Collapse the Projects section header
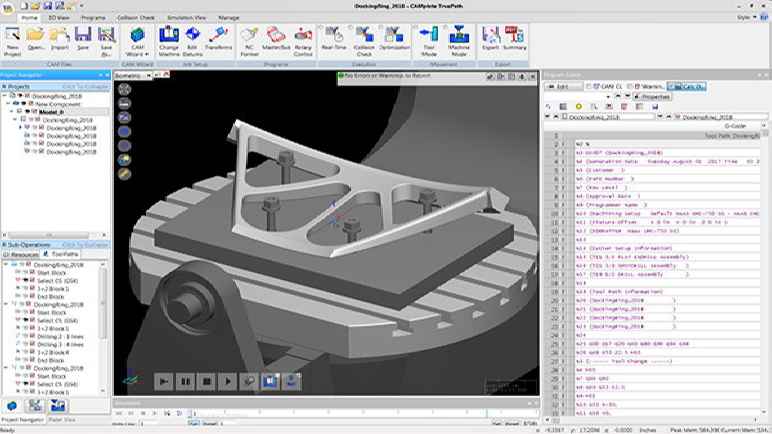Screen dimensions: 772x434 pyautogui.click(x=6, y=86)
